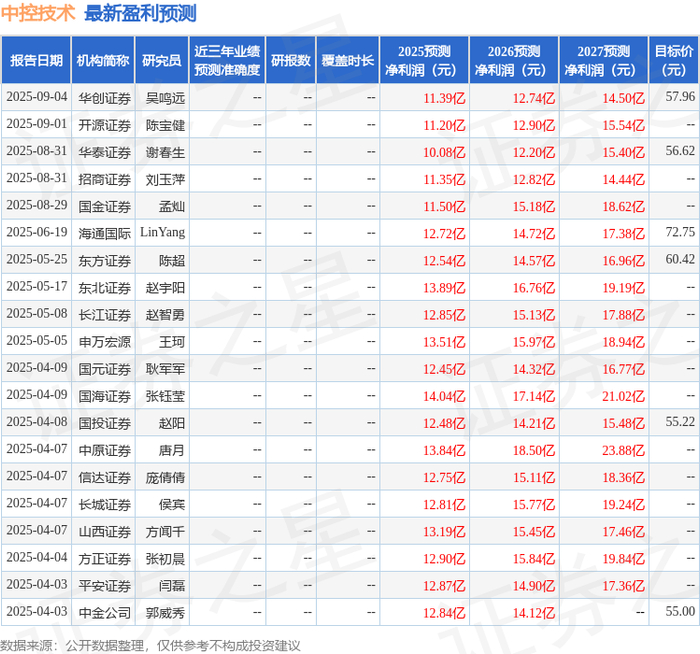Select the 华泰证券 institution cell
This screenshot has height=654, width=700.
coord(104,153)
